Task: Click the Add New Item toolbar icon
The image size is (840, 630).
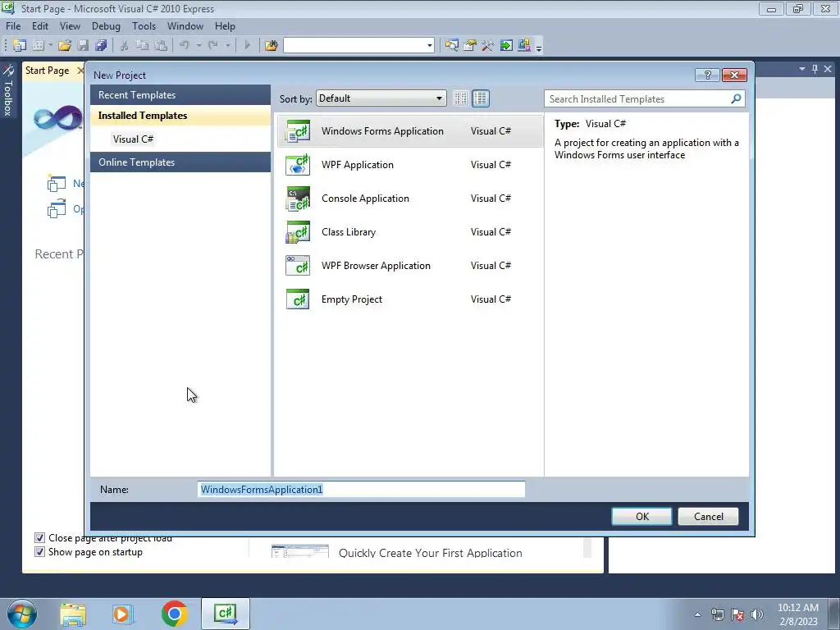Action: pyautogui.click(x=38, y=46)
